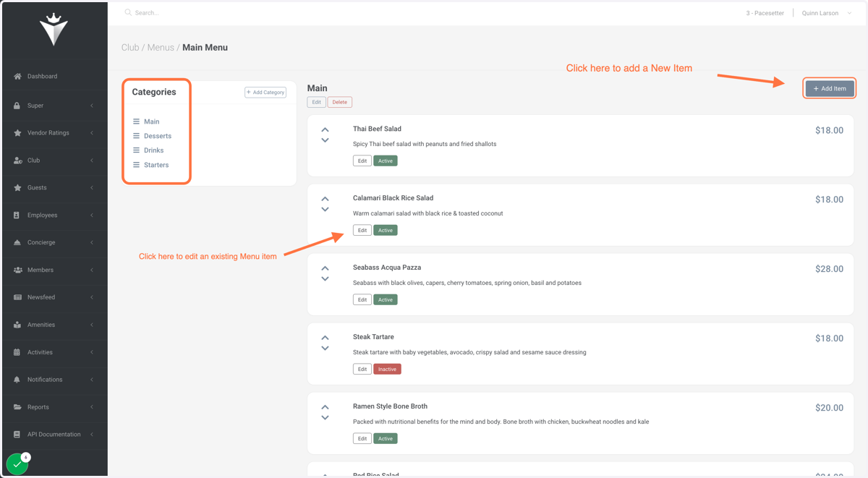Move Thai Beef Salad down
The width and height of the screenshot is (868, 478).
(x=325, y=140)
